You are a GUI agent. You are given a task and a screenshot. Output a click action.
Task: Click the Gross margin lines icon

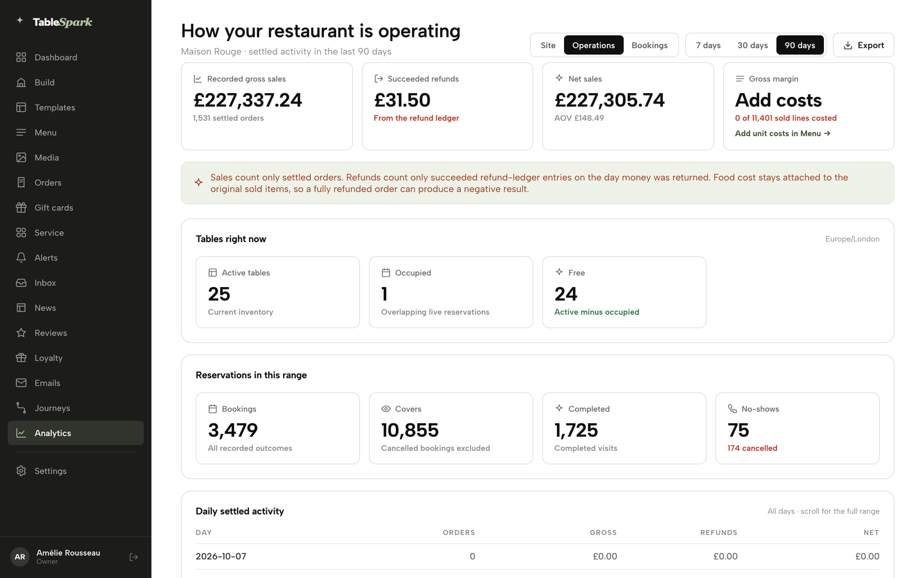point(740,78)
